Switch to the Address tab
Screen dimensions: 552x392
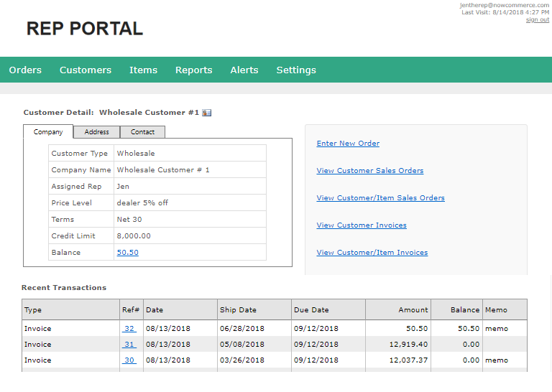point(96,132)
